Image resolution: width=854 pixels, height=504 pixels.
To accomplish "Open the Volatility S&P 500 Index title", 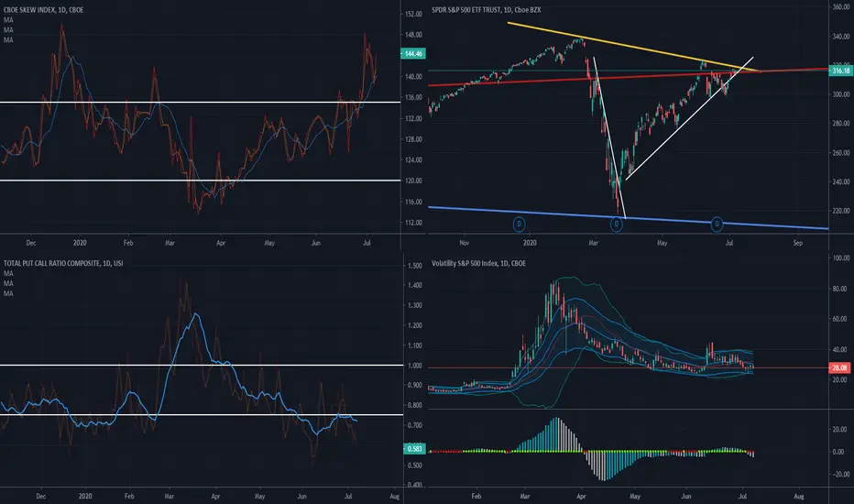I will tap(478, 263).
